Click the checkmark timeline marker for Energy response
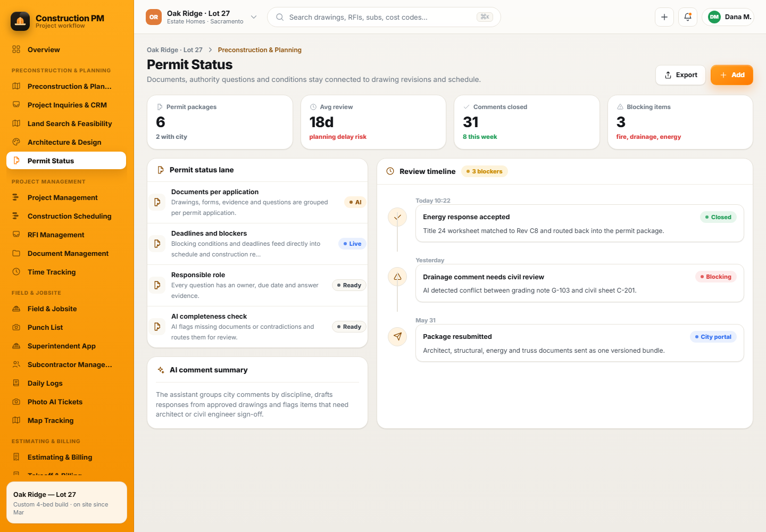 click(397, 217)
